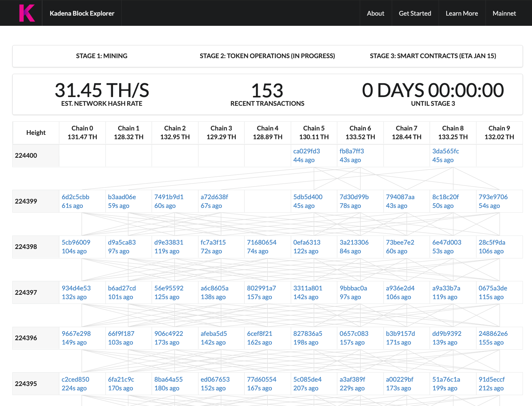
Task: Open block 9bbbac0a on Chain 6
Action: [x=354, y=288]
